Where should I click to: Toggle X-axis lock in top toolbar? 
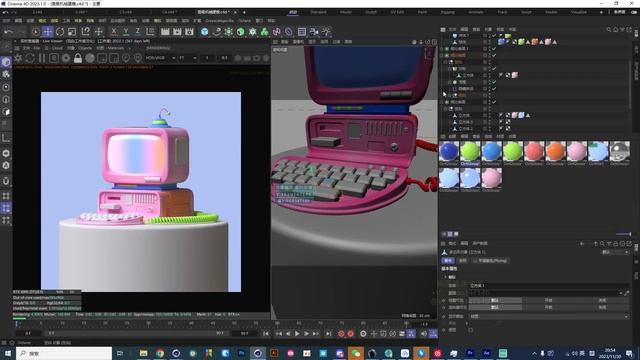114,31
